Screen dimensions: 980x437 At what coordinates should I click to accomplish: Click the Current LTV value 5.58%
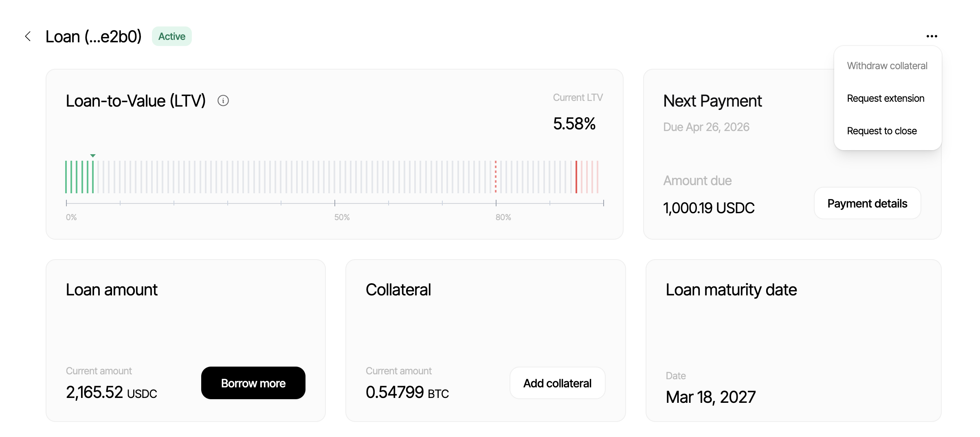574,123
